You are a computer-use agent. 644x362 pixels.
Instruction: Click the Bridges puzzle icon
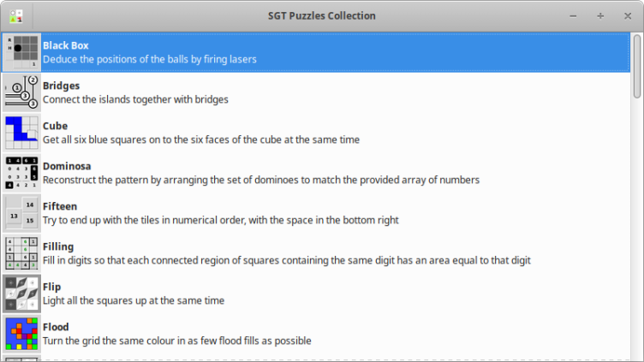(x=21, y=92)
